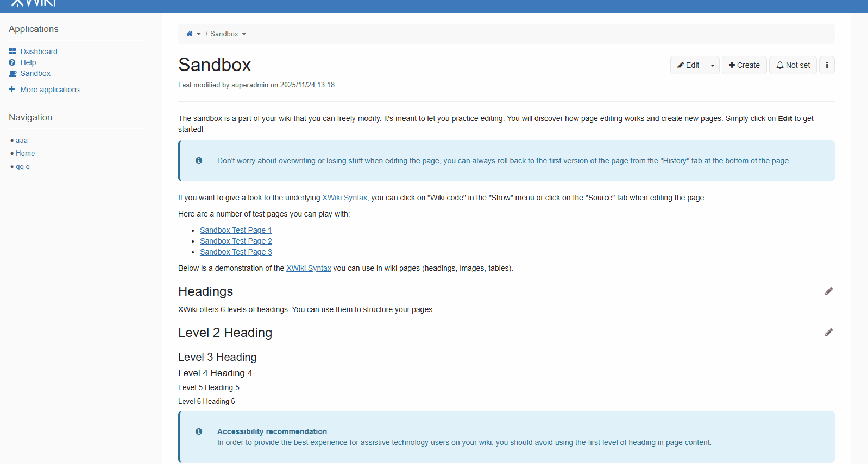Click the pencil icon beside Level 2 Heading
The height and width of the screenshot is (464, 868).
pos(828,333)
